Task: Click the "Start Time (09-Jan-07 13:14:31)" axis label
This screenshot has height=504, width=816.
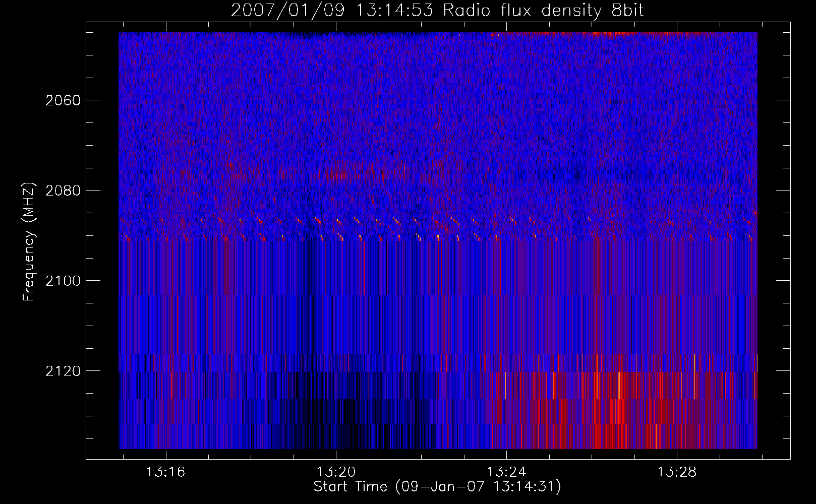Action: 437,487
